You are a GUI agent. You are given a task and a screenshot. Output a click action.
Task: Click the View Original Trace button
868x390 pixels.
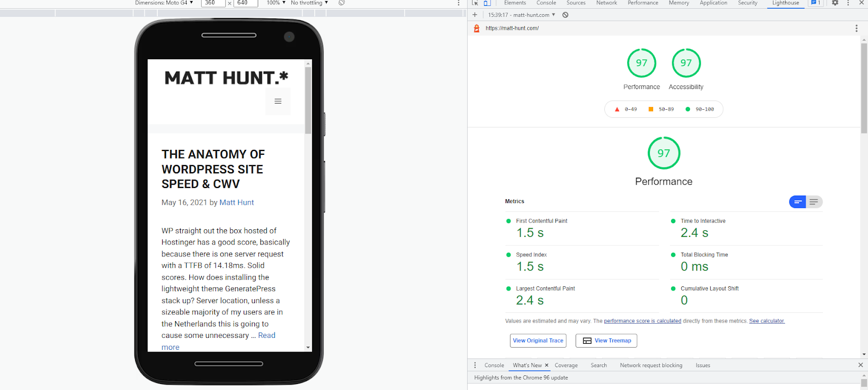538,341
